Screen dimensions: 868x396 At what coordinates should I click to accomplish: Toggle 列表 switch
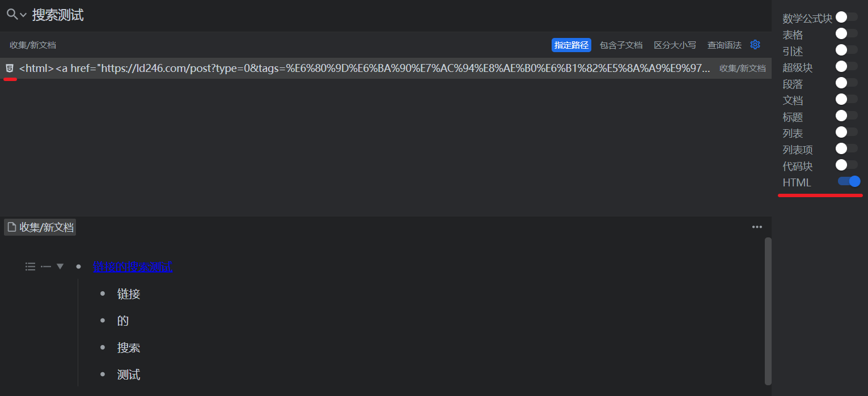tap(846, 132)
